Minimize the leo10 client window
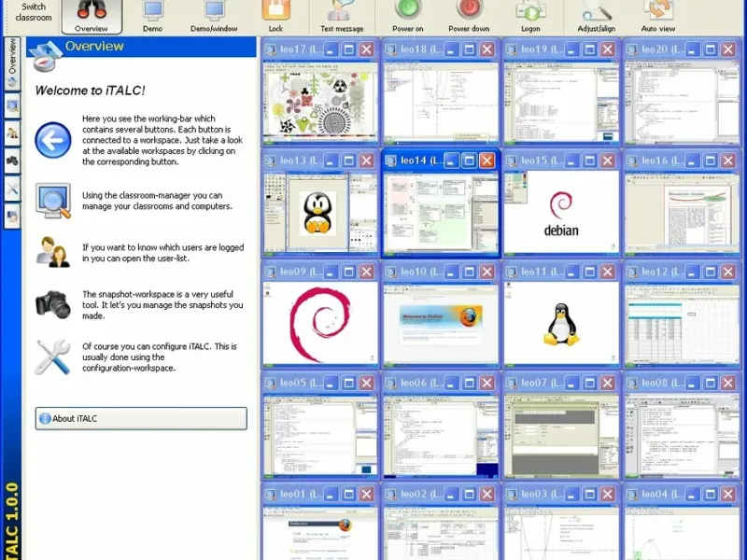 tap(451, 272)
